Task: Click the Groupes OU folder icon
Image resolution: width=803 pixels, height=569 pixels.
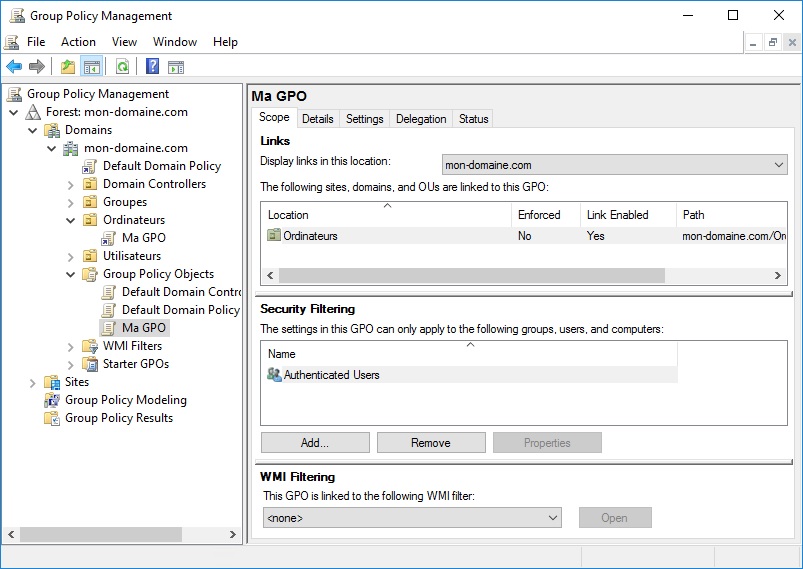Action: pyautogui.click(x=90, y=202)
